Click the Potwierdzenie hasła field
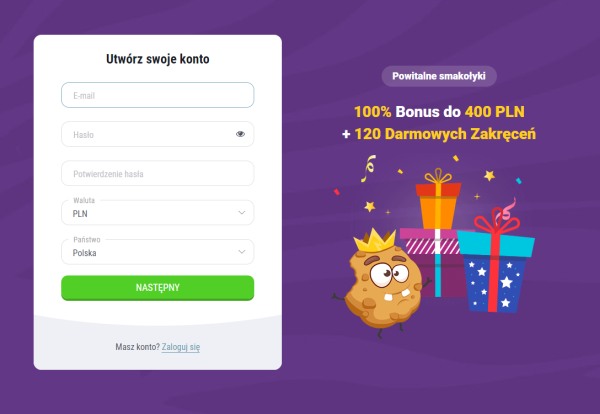This screenshot has width=600, height=414. 158,173
